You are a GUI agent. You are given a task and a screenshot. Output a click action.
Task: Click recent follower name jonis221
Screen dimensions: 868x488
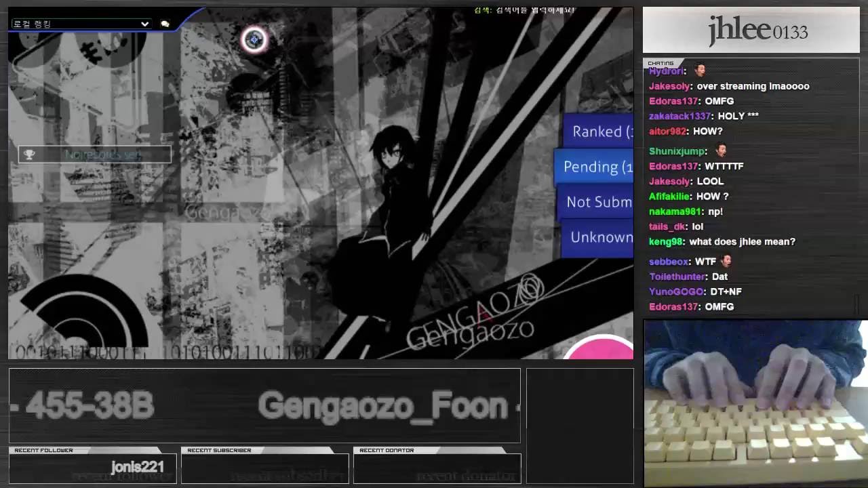[138, 467]
